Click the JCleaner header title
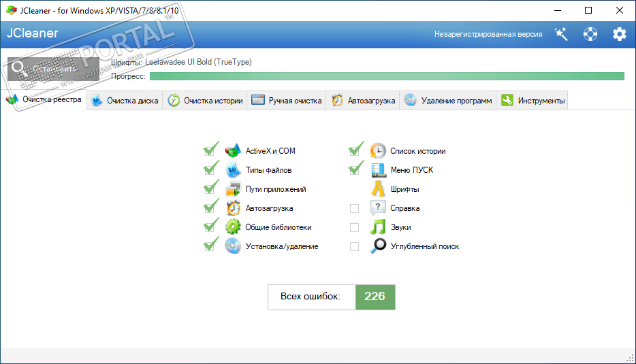636x364 pixels. pos(33,33)
